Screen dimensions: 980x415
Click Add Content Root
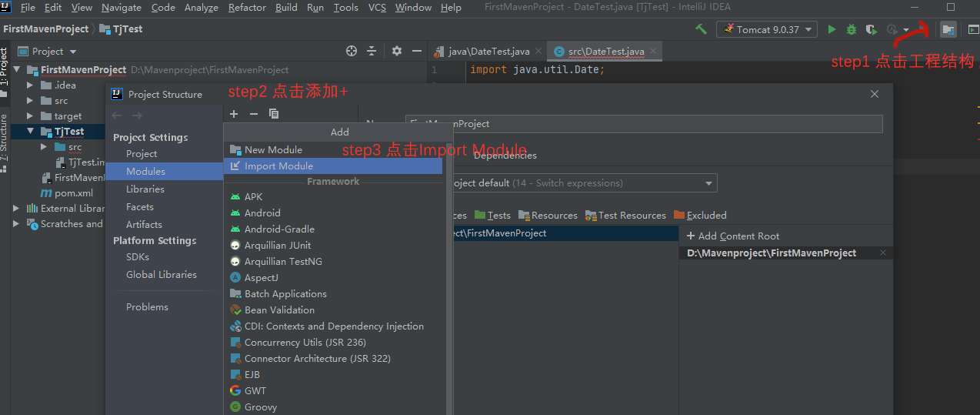tap(732, 236)
